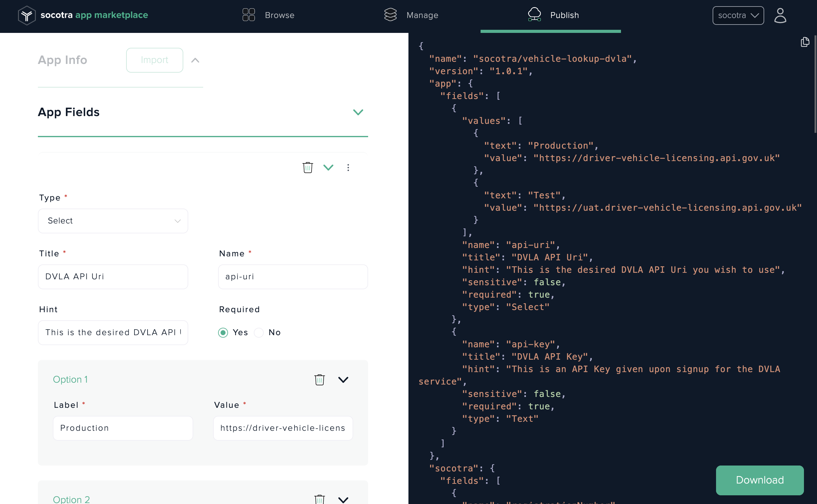The width and height of the screenshot is (817, 504).
Task: Click the Download button
Action: (760, 479)
